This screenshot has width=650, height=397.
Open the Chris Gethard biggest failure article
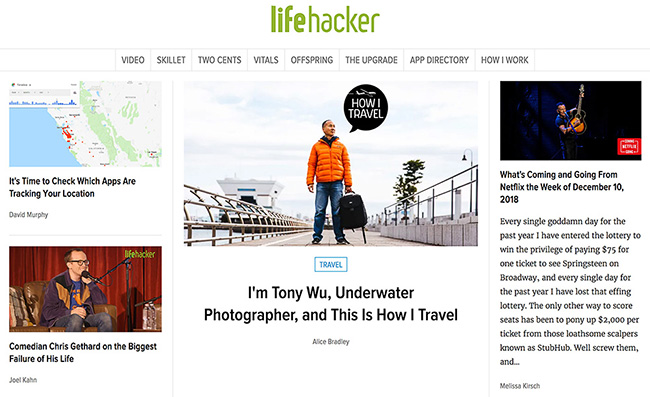click(x=83, y=352)
